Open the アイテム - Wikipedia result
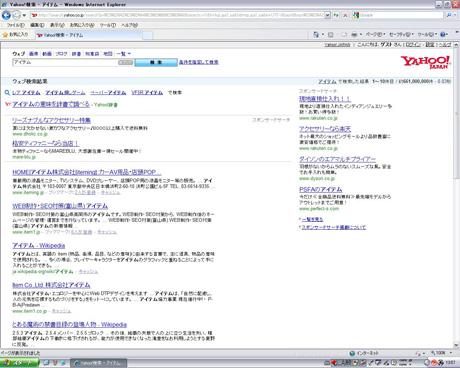 point(39,245)
